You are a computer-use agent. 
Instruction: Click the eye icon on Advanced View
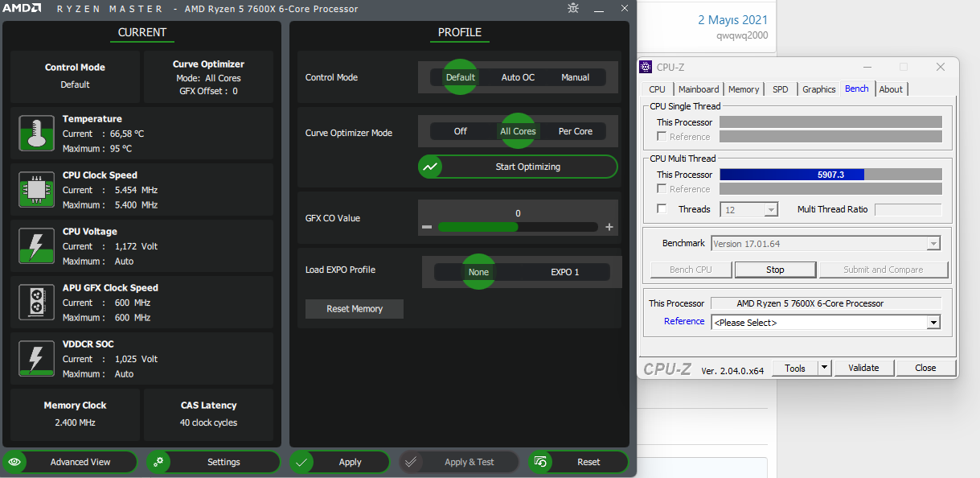click(x=14, y=462)
